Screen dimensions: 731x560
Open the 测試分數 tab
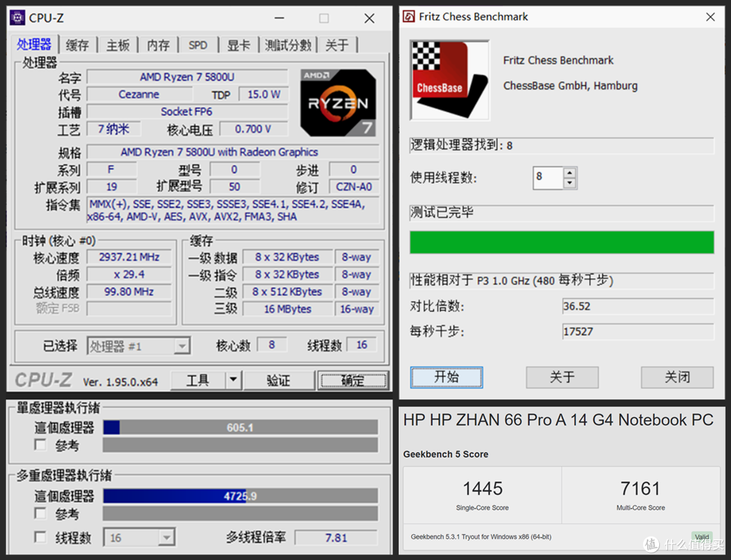coord(288,45)
